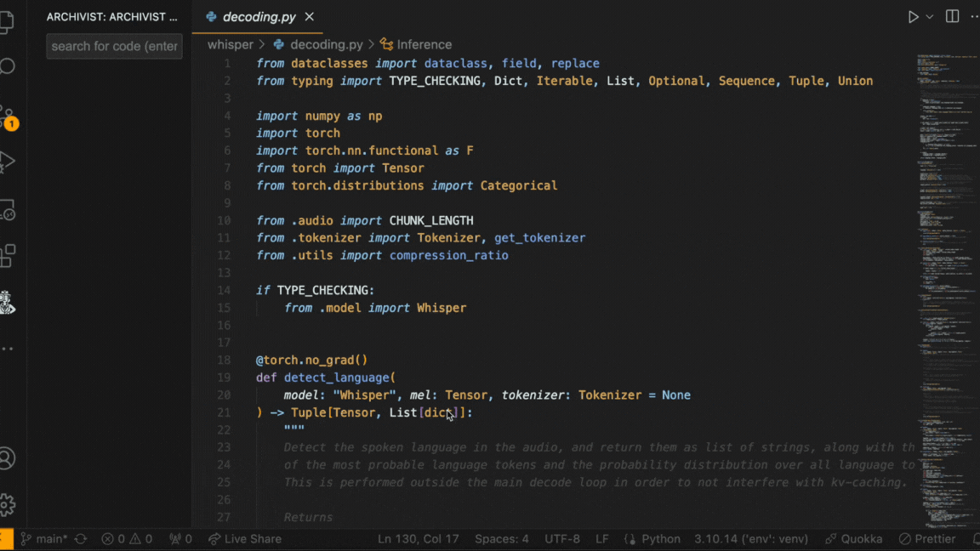Select interpreter 3.10.14 ('env': venv)
The width and height of the screenshot is (980, 551).
tap(750, 538)
